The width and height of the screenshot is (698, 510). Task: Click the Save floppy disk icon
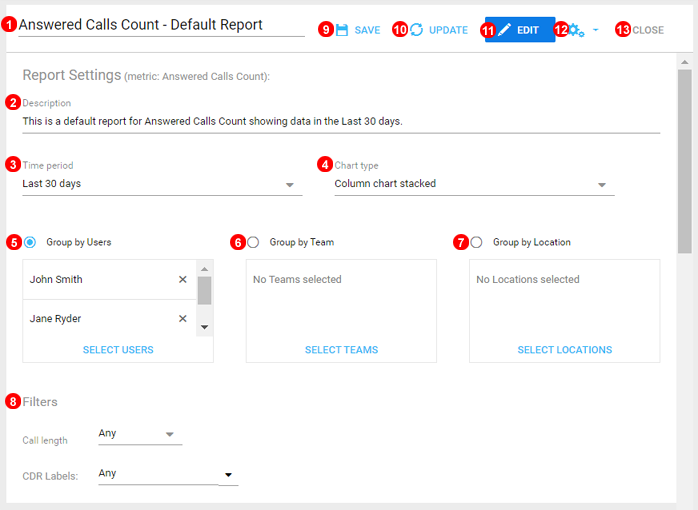[x=342, y=30]
